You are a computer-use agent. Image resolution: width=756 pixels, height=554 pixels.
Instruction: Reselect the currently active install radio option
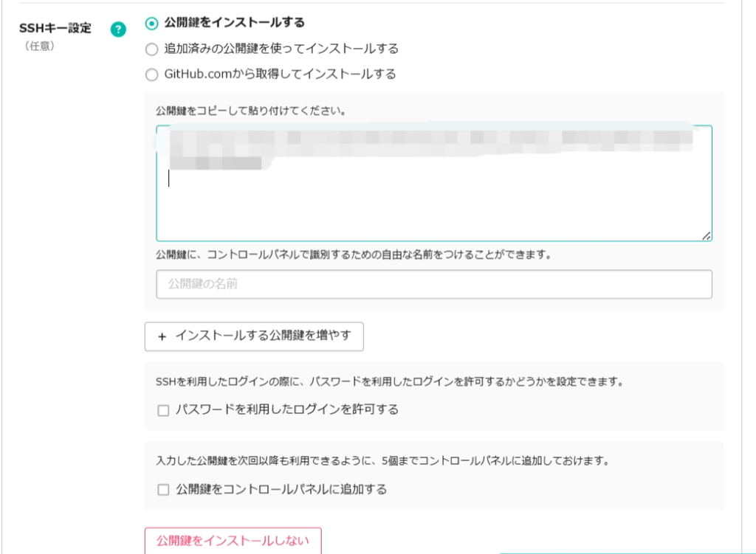(151, 23)
